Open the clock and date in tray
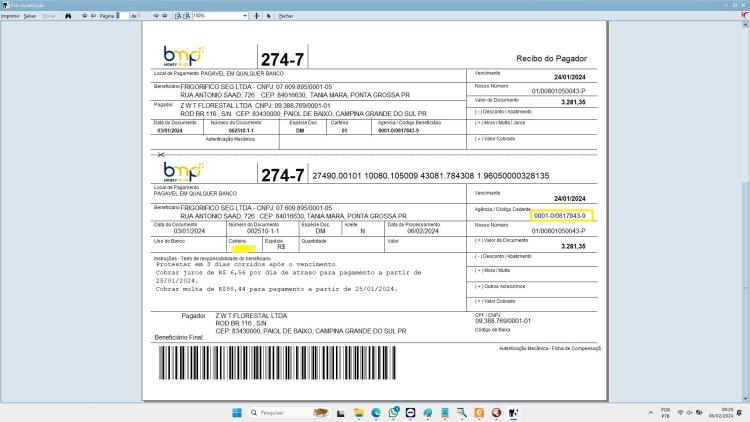This screenshot has height=422, width=750. pyautogui.click(x=720, y=412)
